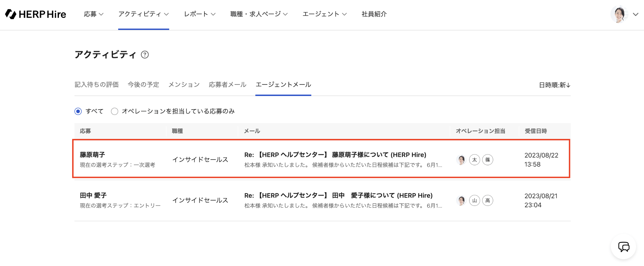Screen dimensions: 644x266
Task: Click the HERP Hire logo
Action: point(36,14)
